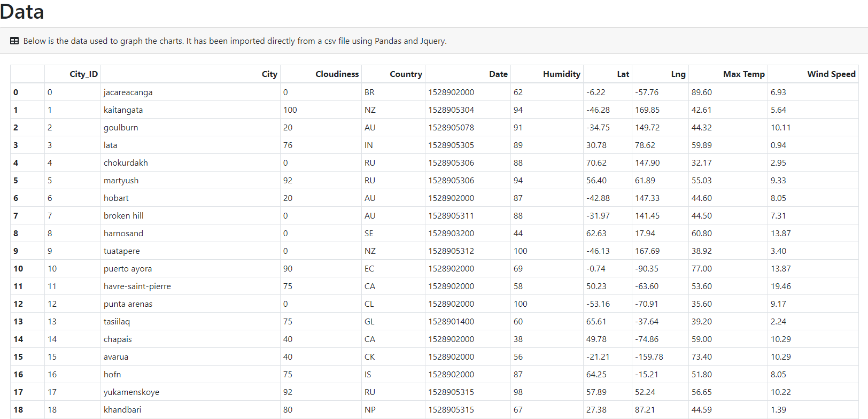Click wind speed value 0.94
Viewport: 868px width, 419px height.
778,145
